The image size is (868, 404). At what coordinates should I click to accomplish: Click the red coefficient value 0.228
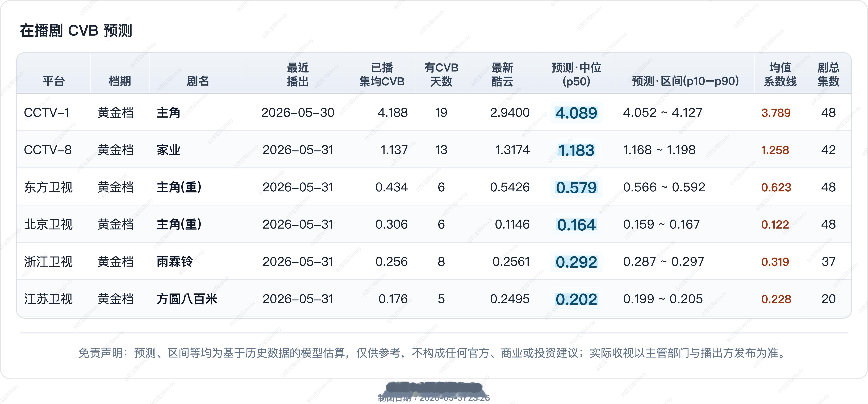point(776,299)
